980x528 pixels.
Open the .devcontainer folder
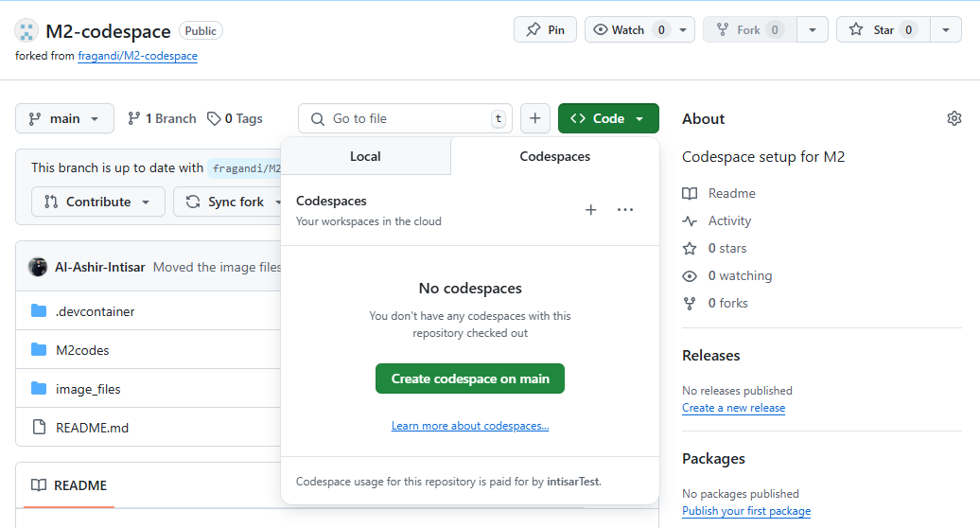pos(95,311)
